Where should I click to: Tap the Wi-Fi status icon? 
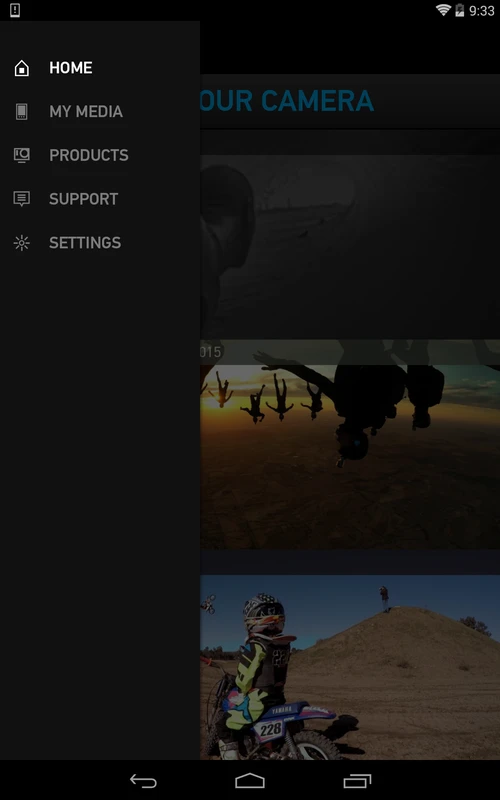click(443, 10)
